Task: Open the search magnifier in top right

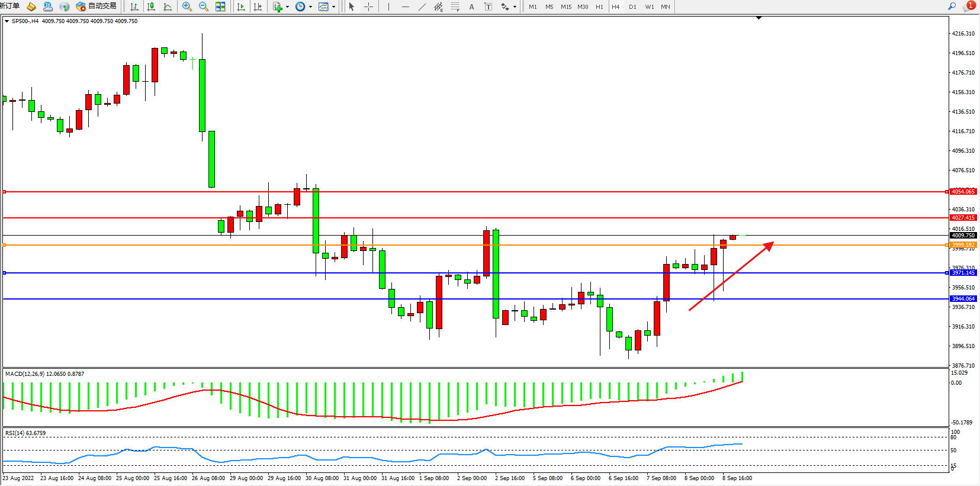Action: click(952, 7)
